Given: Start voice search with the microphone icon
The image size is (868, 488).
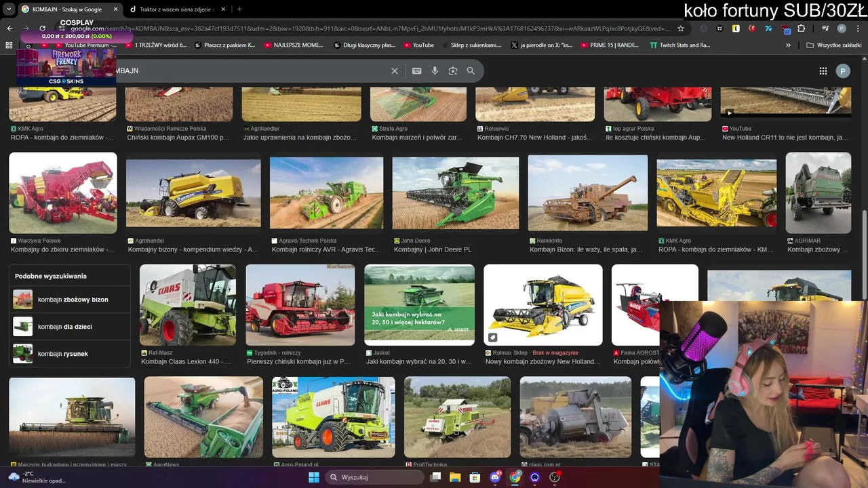Looking at the screenshot, I should [435, 71].
